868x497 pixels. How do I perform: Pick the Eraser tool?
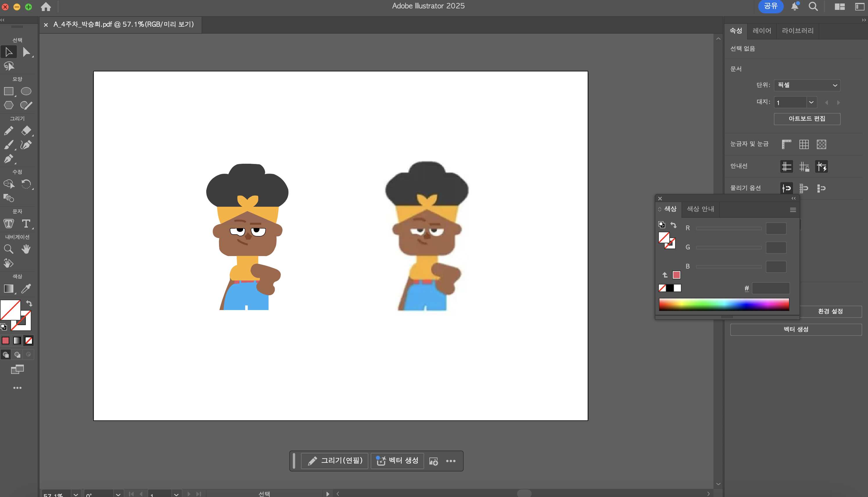(x=26, y=130)
